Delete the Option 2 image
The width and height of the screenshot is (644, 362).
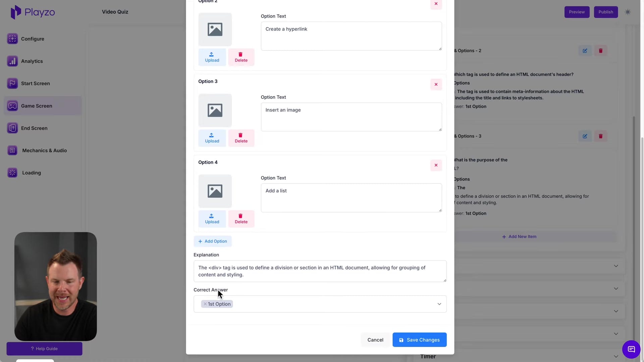(241, 57)
